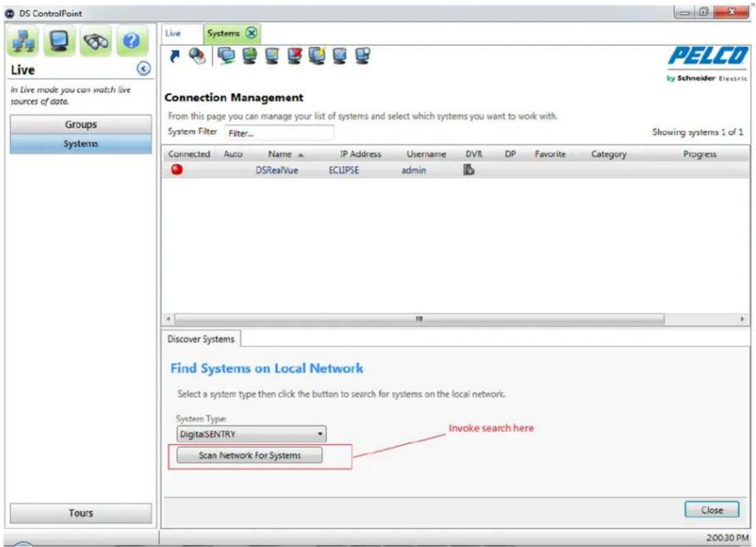756x547 pixels.
Task: Click the DVR column header
Action: coord(473,154)
